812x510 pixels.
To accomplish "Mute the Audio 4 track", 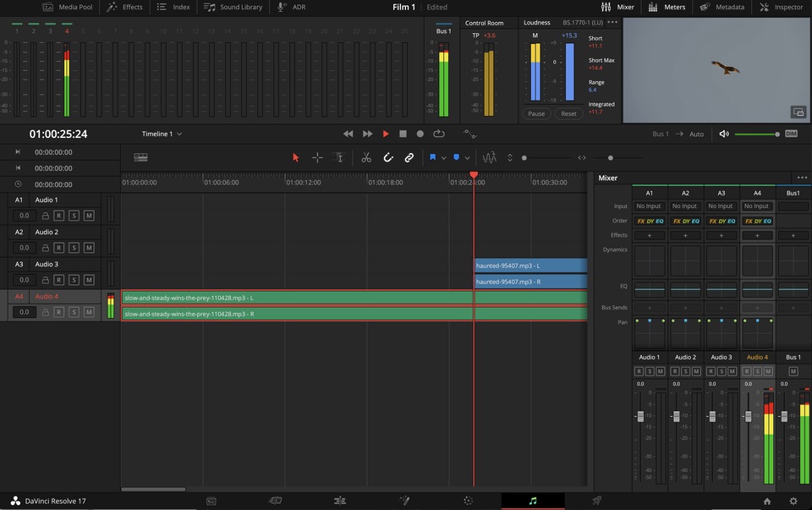I will coord(89,311).
